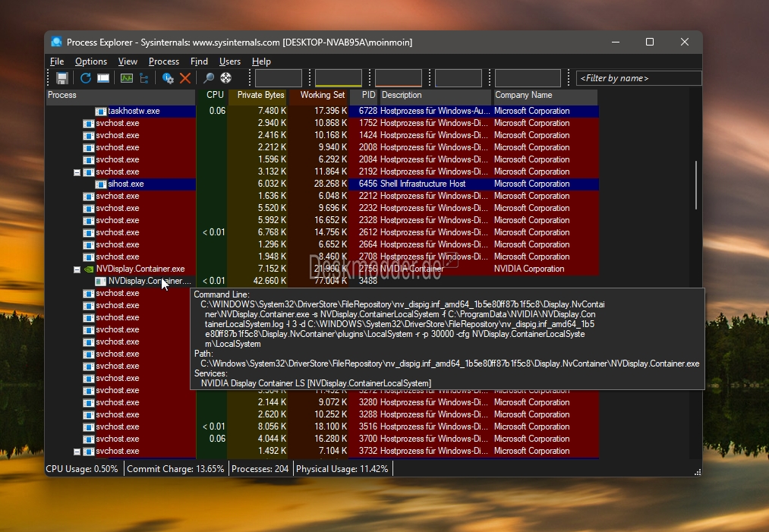769x532 pixels.
Task: Collapse the svchost.exe node with PID 3732
Action: tap(77, 452)
